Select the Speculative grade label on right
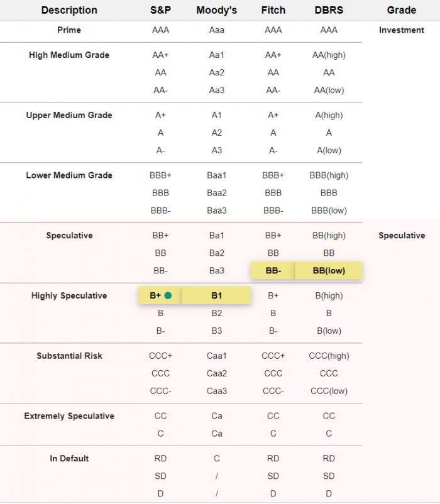Image resolution: width=440 pixels, height=504 pixels. coord(402,236)
